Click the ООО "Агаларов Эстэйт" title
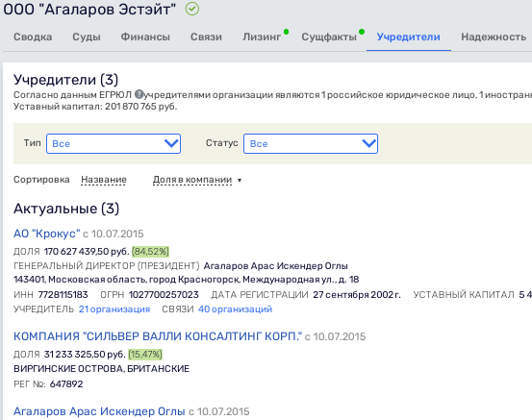The width and height of the screenshot is (532, 420). tap(89, 10)
